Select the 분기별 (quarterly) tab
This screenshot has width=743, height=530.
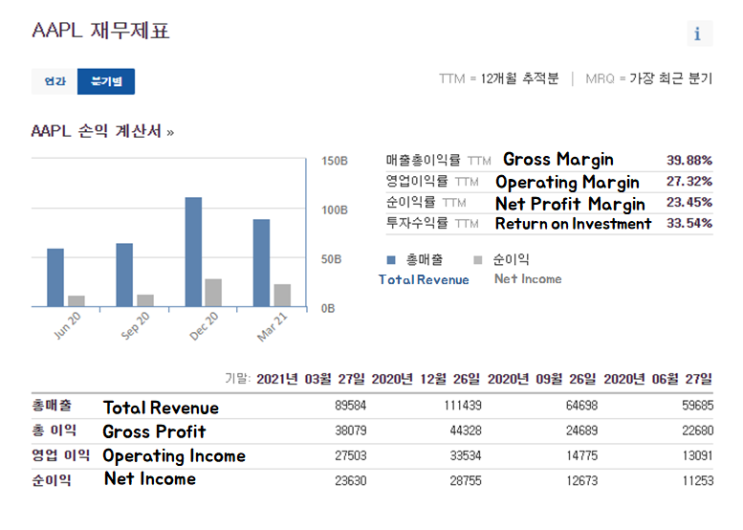click(106, 82)
